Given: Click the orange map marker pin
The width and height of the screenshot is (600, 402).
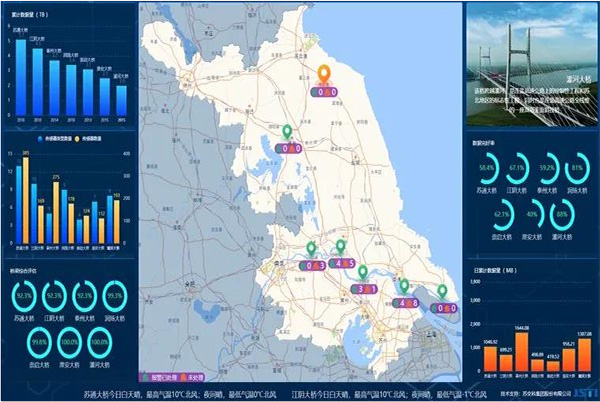Looking at the screenshot, I should tap(323, 74).
